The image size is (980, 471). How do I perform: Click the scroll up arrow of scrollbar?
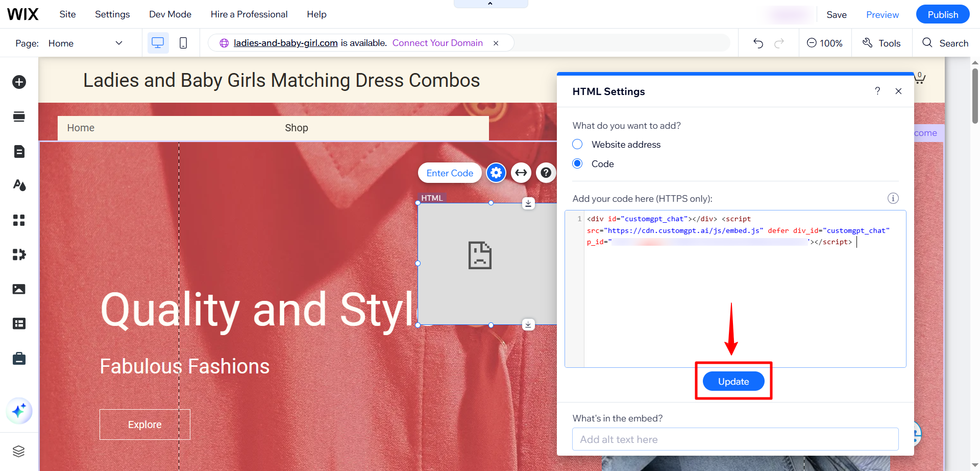pos(975,62)
